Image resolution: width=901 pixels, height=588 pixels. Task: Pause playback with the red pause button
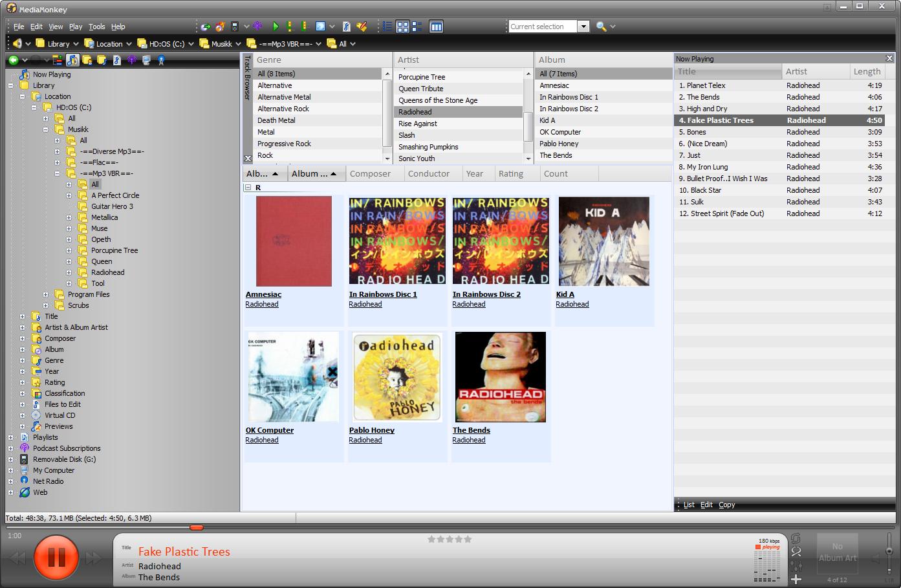coord(56,558)
